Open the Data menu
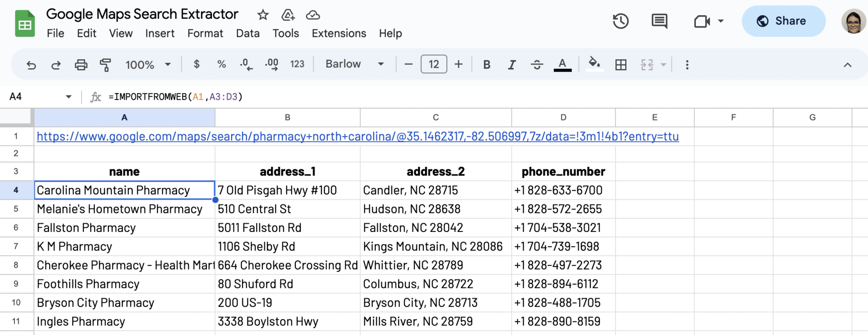This screenshot has height=335, width=868. click(x=248, y=33)
